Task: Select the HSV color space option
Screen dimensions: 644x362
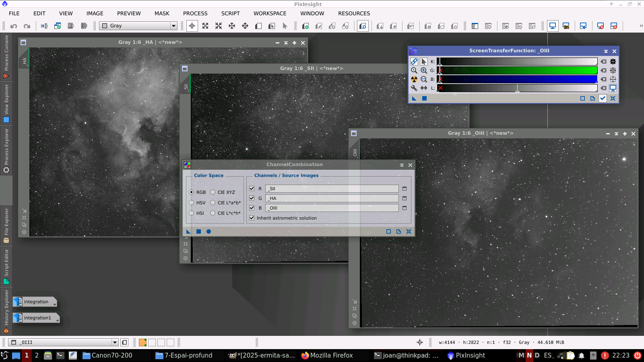Action: tap(192, 203)
